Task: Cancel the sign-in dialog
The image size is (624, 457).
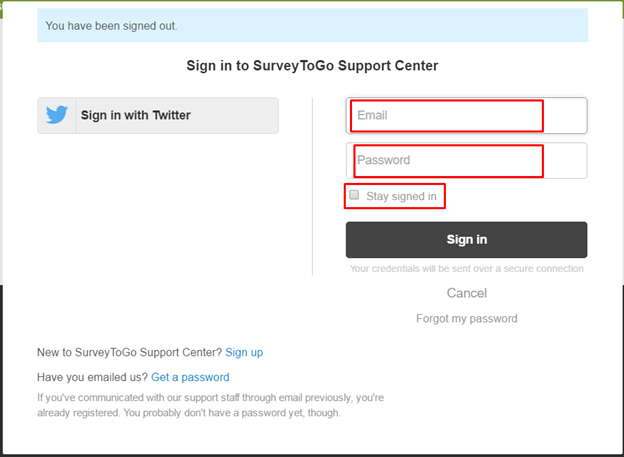Action: (466, 293)
